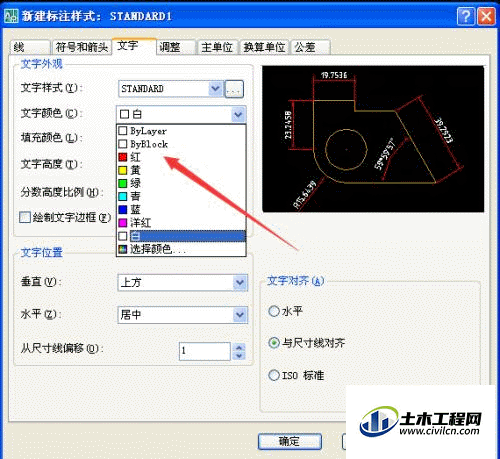Image resolution: width=500 pixels, height=459 pixels.
Task: Pick 红 (red) color option
Action: click(x=181, y=157)
